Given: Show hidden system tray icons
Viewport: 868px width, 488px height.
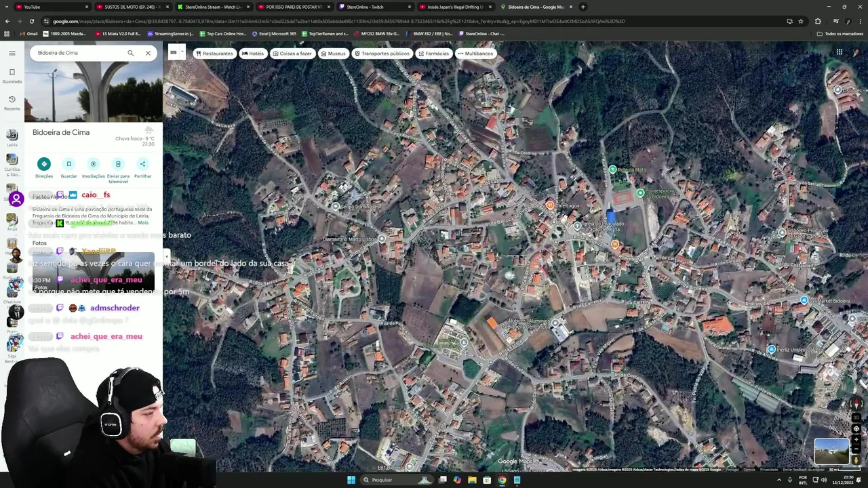Looking at the screenshot, I should pos(778,480).
